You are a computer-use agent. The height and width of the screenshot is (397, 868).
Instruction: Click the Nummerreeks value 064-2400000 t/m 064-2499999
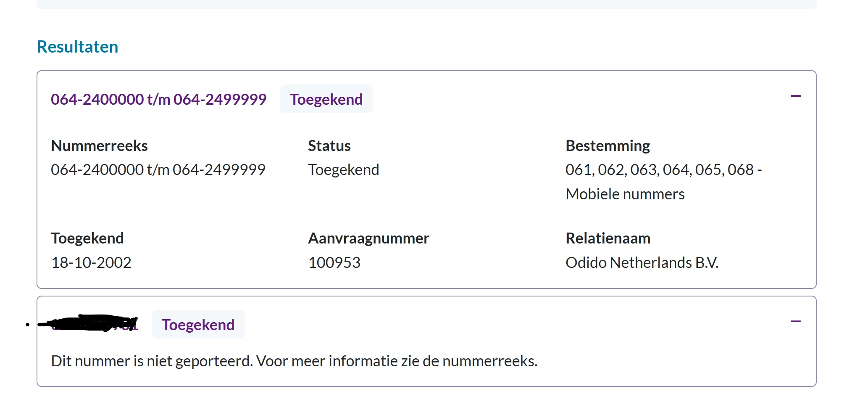tap(158, 170)
